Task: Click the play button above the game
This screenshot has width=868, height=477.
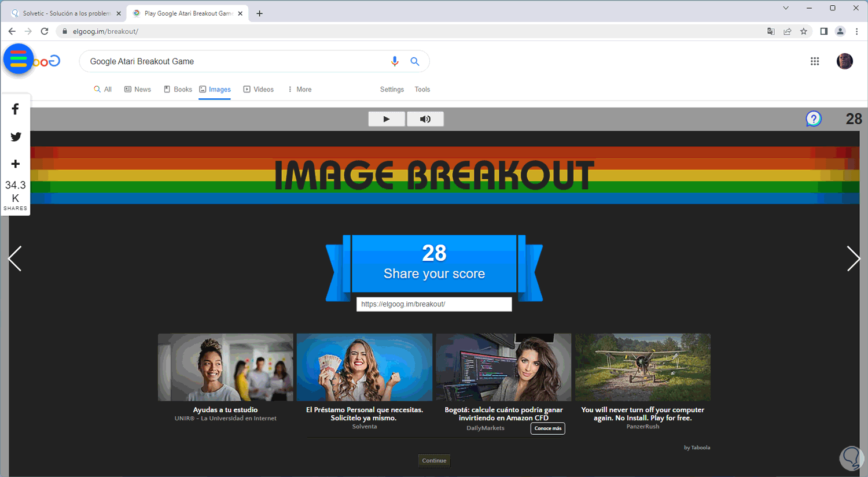Action: point(387,119)
